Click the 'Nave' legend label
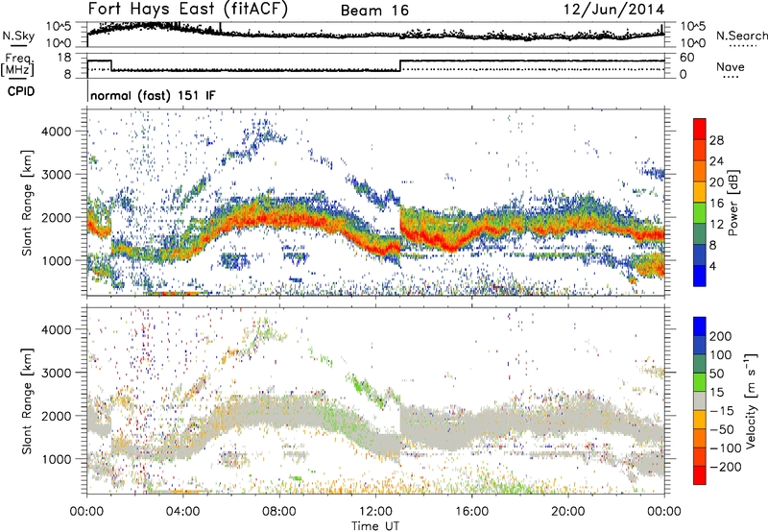Screen dimensions: 768x532 click(731, 66)
